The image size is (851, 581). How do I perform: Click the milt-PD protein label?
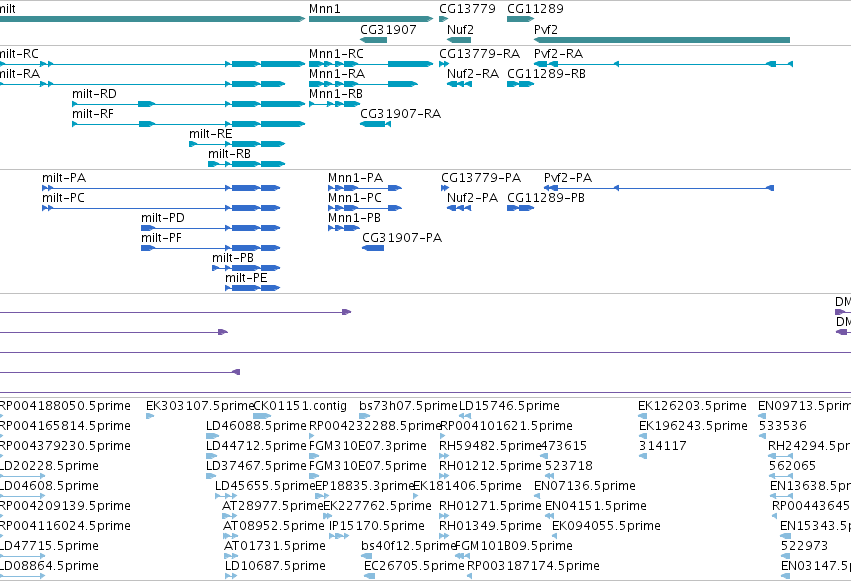163,218
